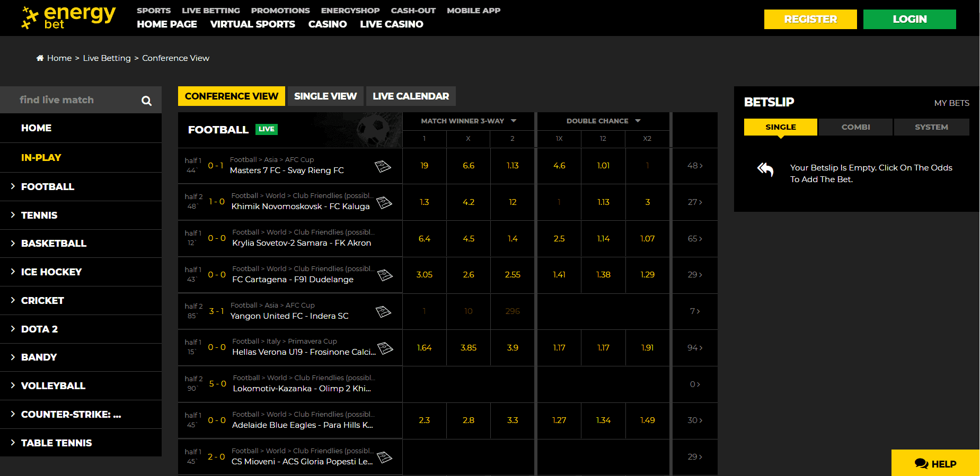Open Adelaide Blue Eagles - Para Hills match
This screenshot has height=476, width=980.
click(x=303, y=425)
